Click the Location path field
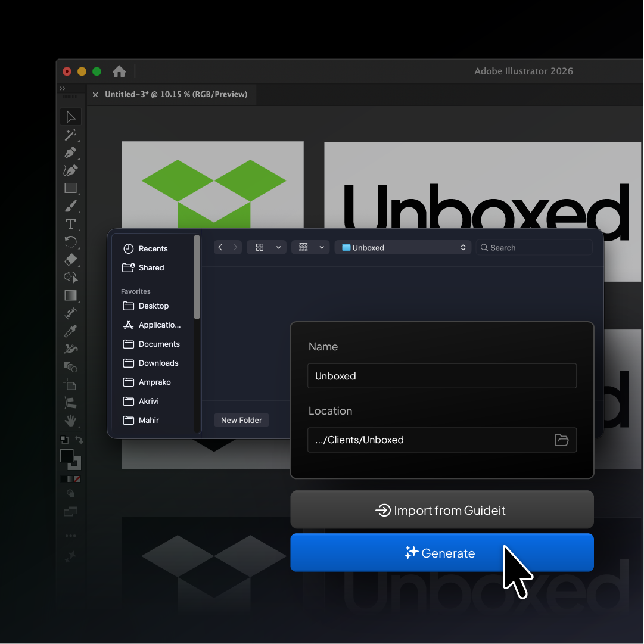 [x=442, y=440]
